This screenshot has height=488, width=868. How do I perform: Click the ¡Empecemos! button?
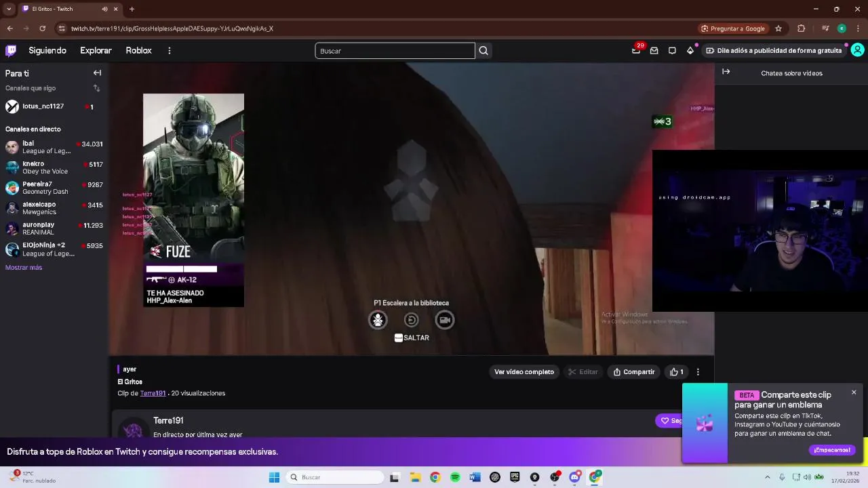(x=832, y=450)
